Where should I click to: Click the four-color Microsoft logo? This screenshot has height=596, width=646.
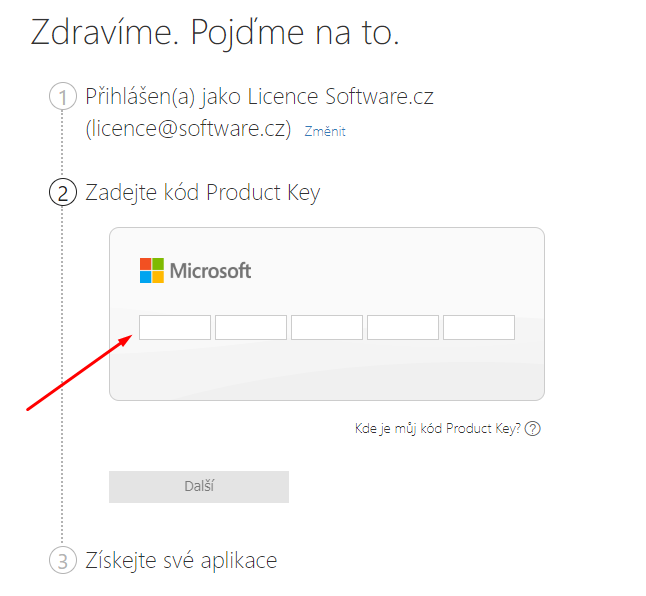(151, 270)
